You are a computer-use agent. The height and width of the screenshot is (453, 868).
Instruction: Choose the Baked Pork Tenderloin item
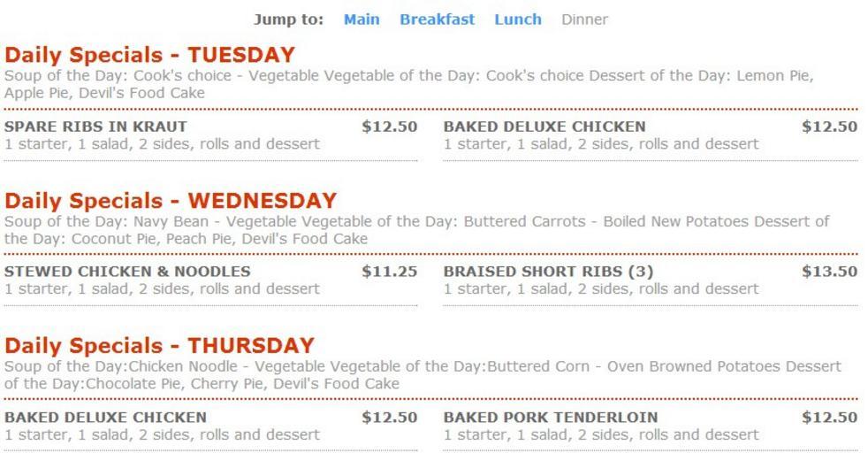tap(551, 417)
